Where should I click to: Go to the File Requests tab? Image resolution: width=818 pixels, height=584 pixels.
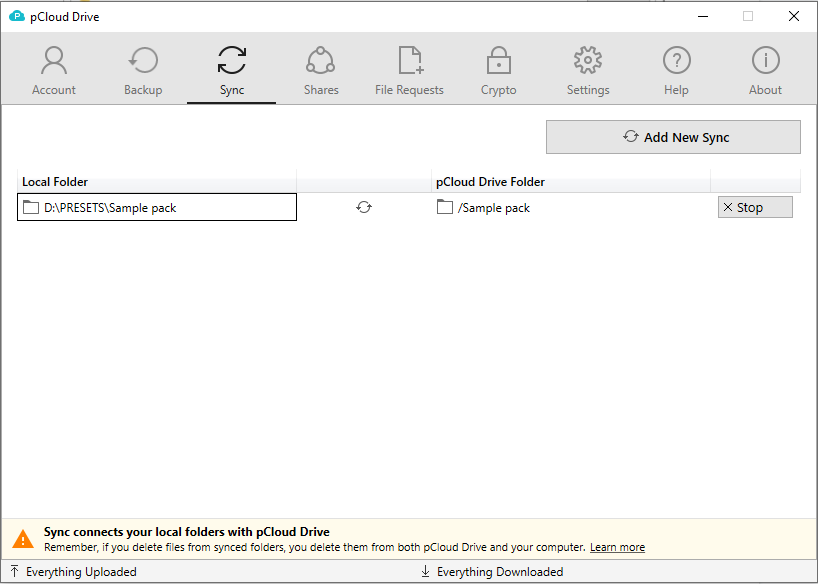[x=410, y=70]
